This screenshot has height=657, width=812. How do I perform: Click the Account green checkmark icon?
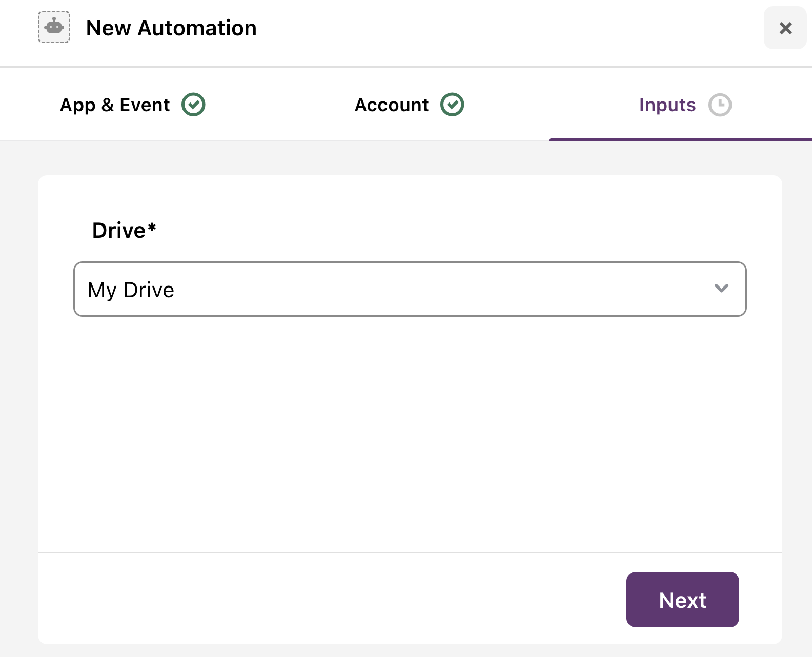click(452, 105)
